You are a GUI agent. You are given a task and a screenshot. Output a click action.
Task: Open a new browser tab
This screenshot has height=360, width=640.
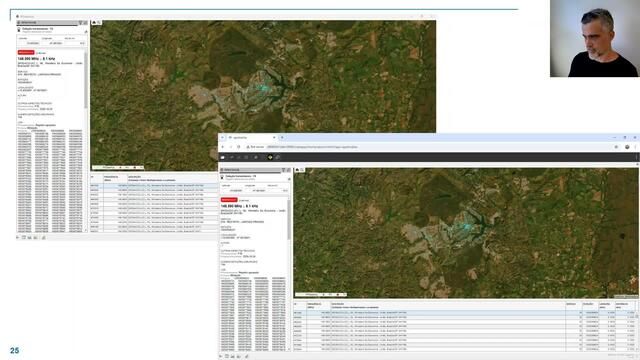(x=282, y=138)
